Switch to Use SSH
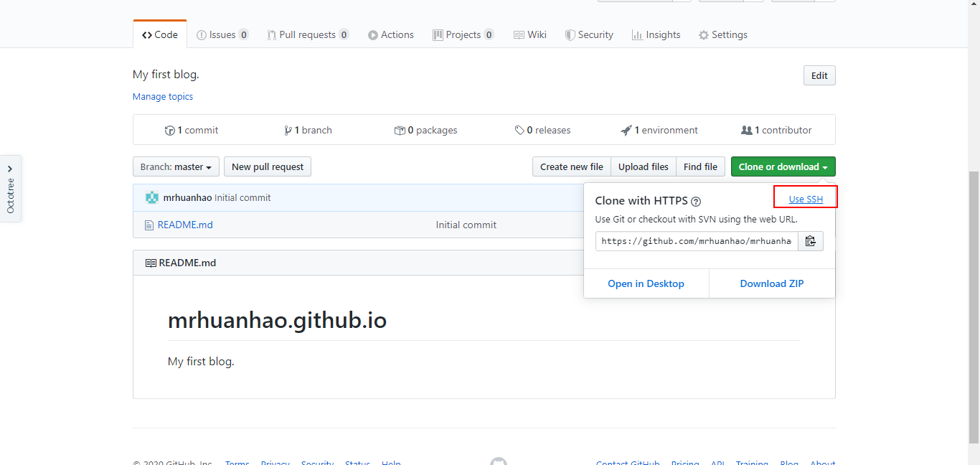Screen dimensions: 980x465 pyautogui.click(x=806, y=199)
